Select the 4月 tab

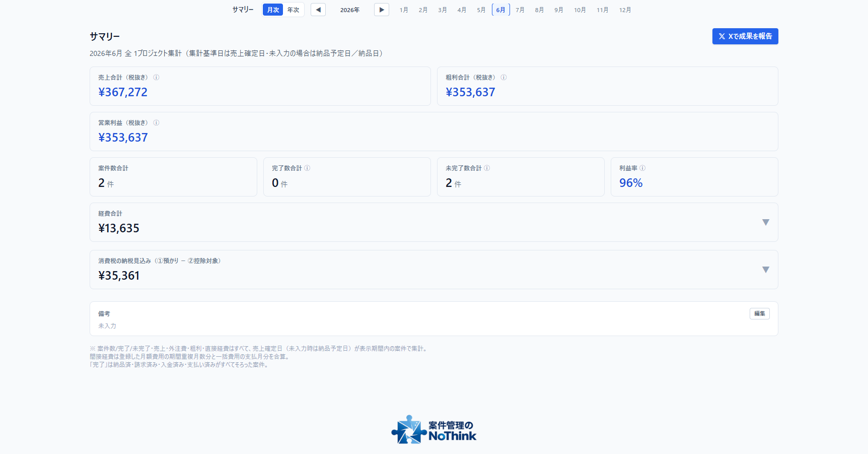[x=462, y=10]
